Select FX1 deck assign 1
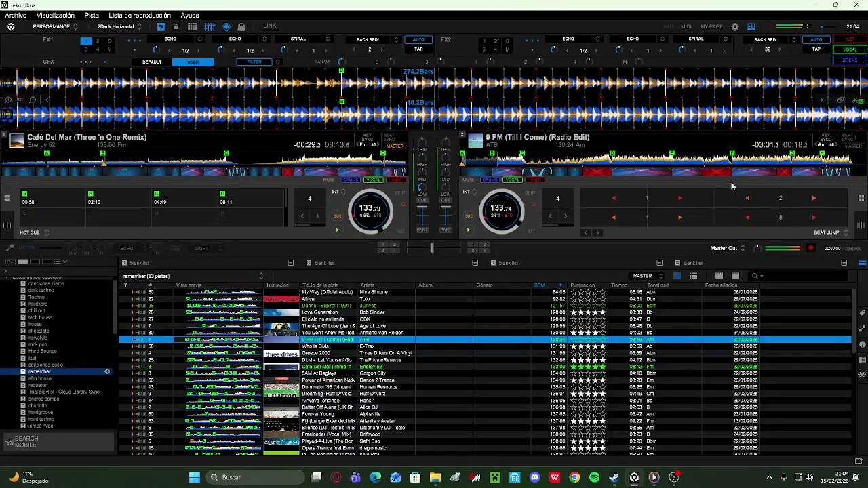The width and height of the screenshot is (868, 488). coord(86,41)
